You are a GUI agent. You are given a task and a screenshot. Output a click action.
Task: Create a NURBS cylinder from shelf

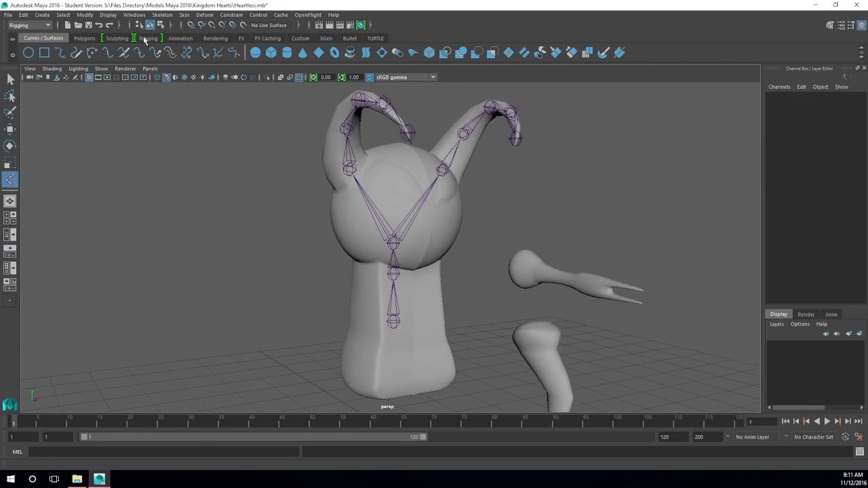click(287, 52)
